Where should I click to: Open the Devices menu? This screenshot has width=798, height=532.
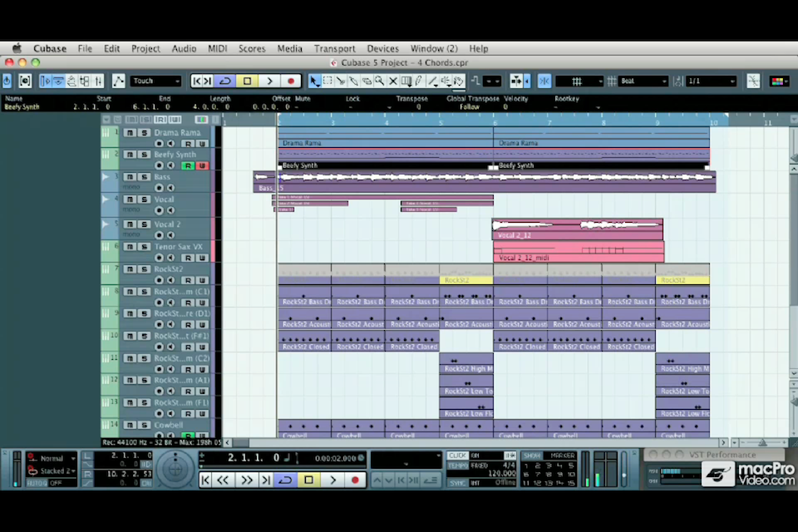coord(382,48)
